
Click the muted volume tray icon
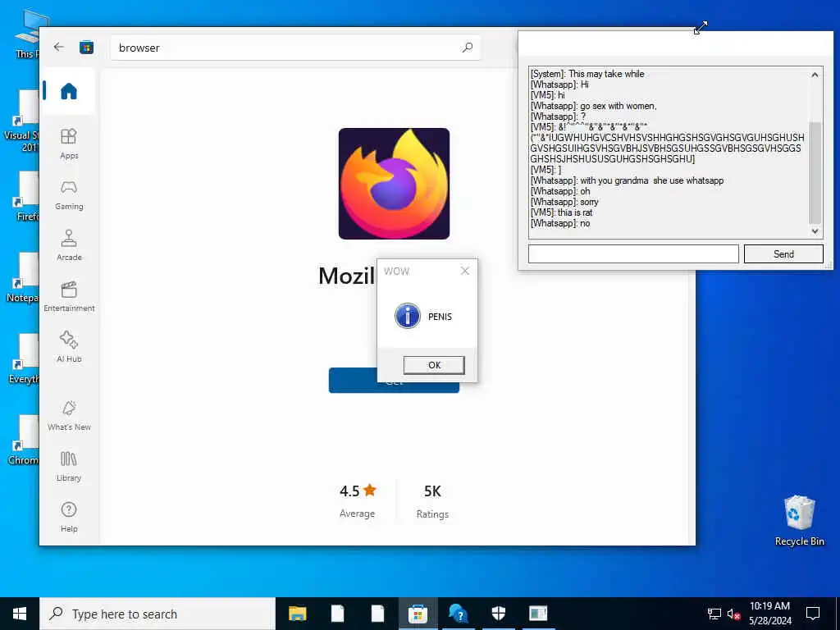(733, 614)
